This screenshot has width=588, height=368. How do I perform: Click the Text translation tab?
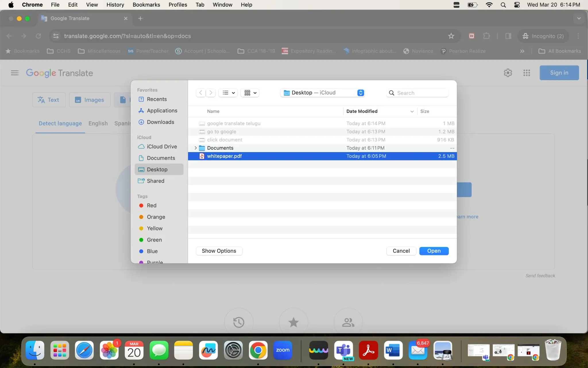tap(49, 100)
